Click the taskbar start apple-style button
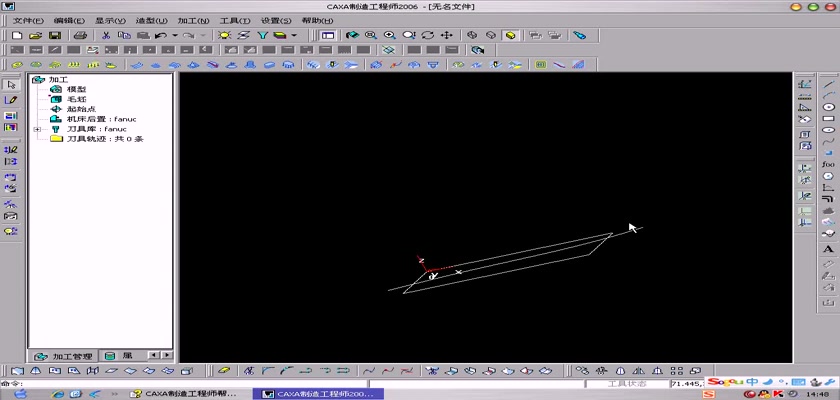Viewport: 840px width, 400px height. click(x=20, y=394)
